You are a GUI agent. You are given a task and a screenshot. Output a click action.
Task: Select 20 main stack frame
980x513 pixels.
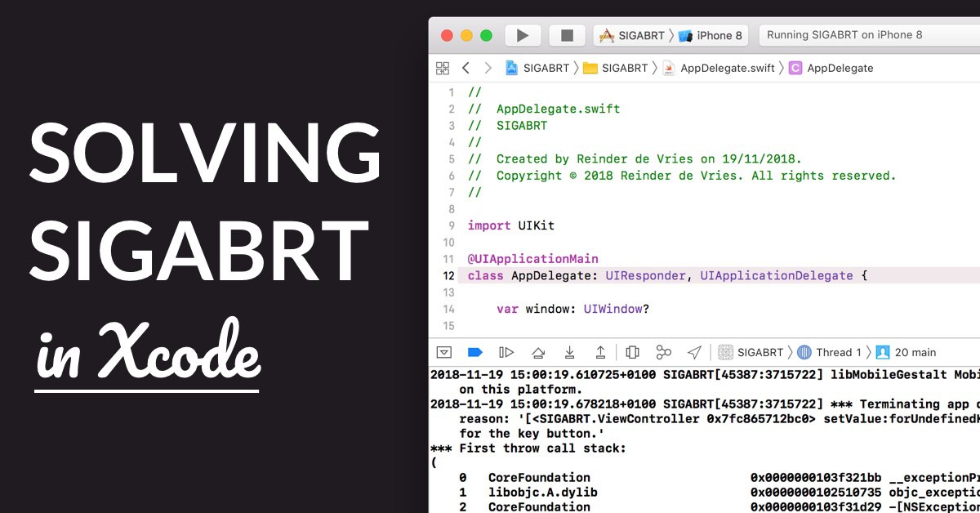coord(906,352)
